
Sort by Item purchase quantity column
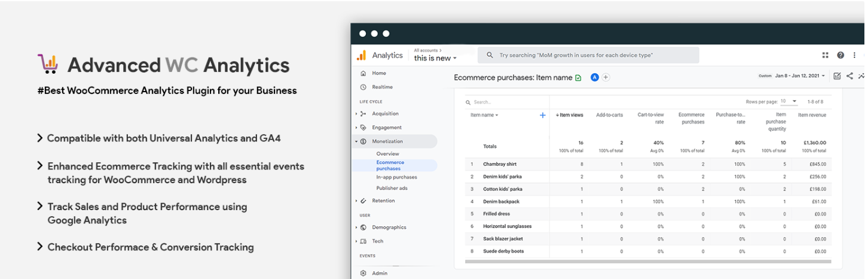pos(776,122)
